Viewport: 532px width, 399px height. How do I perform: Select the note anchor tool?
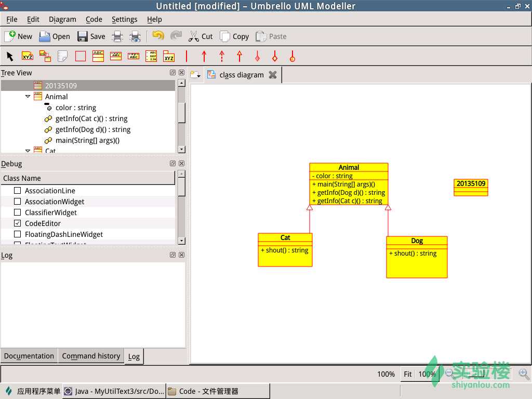(x=45, y=56)
